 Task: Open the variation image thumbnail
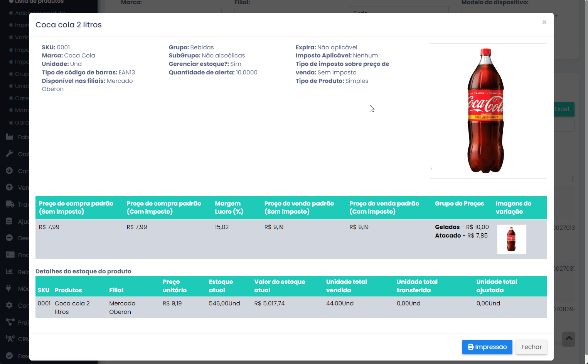click(x=512, y=239)
